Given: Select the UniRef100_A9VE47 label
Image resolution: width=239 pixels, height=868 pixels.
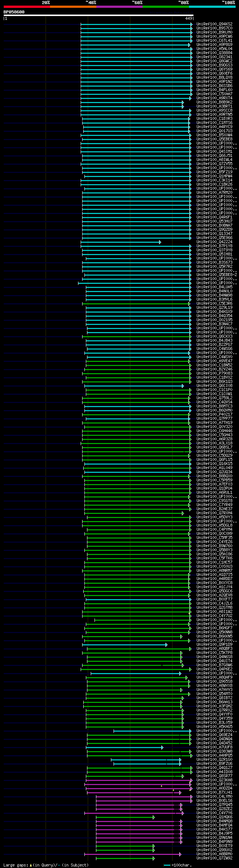Looking at the screenshot, I should 214,361.
